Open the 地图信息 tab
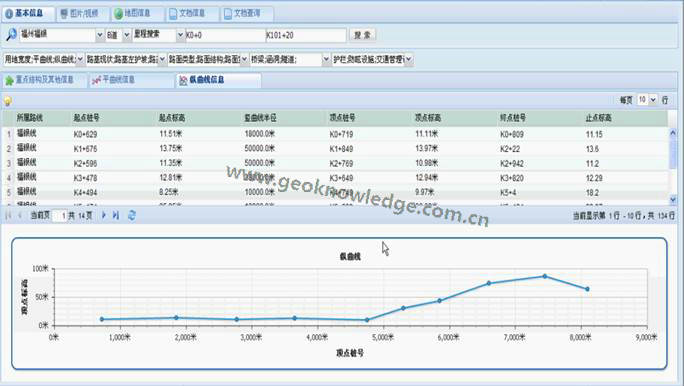This screenshot has width=684, height=386. coord(137,14)
